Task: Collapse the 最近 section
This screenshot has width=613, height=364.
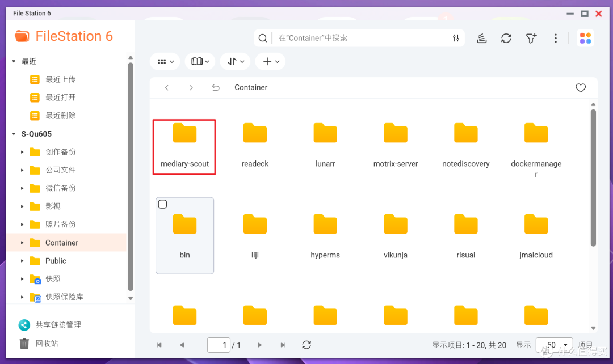Action: coord(14,61)
